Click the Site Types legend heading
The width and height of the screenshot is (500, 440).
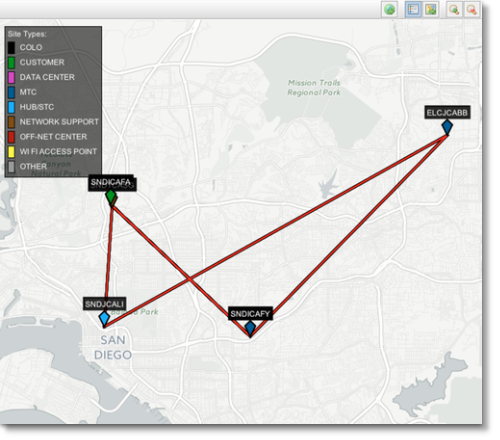[x=27, y=34]
